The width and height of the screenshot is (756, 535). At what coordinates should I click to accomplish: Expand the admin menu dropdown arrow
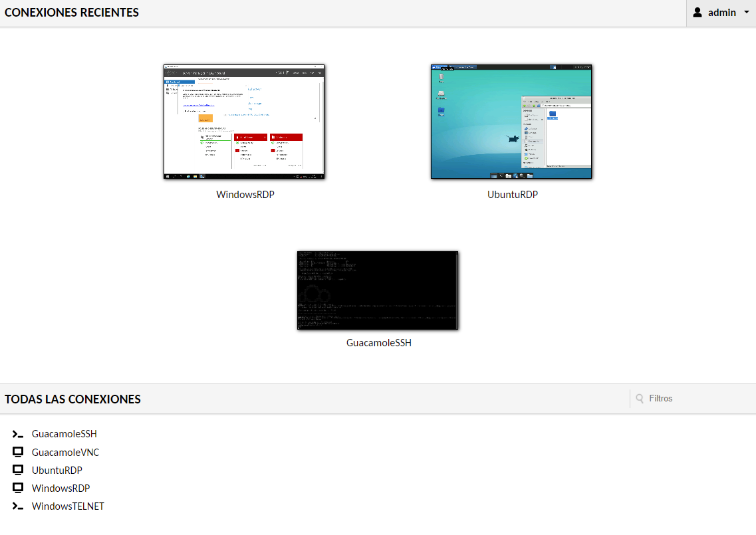tap(747, 12)
